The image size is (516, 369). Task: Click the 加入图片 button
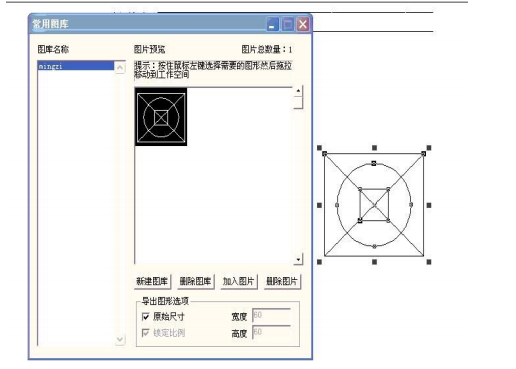tap(239, 281)
